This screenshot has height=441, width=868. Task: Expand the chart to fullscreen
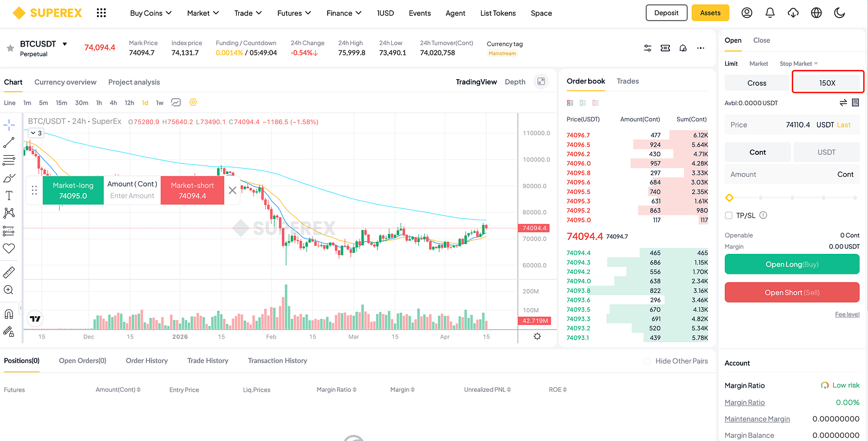click(x=541, y=81)
